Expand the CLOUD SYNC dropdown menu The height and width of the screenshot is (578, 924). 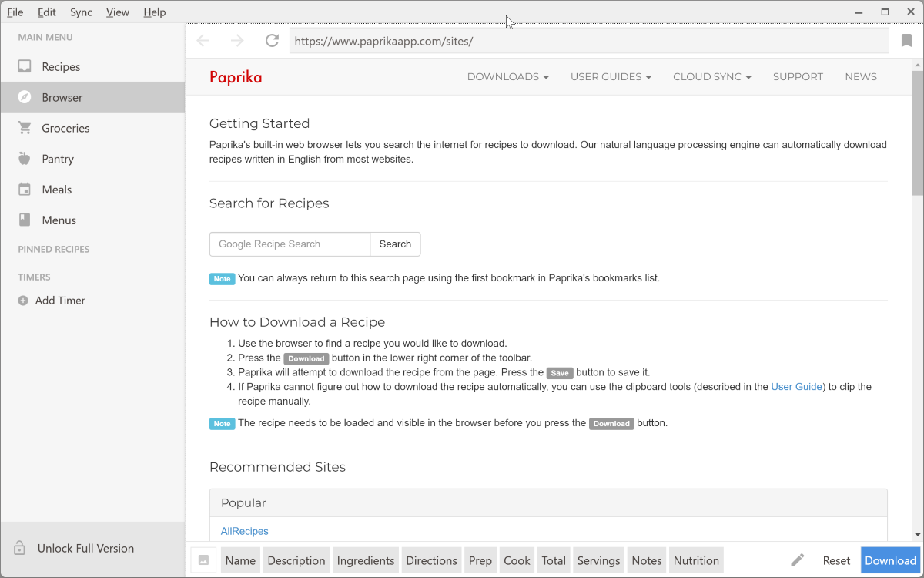712,76
